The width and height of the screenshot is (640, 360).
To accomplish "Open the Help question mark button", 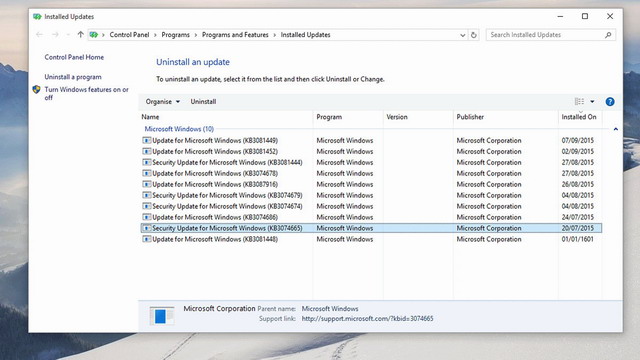I will (x=610, y=102).
